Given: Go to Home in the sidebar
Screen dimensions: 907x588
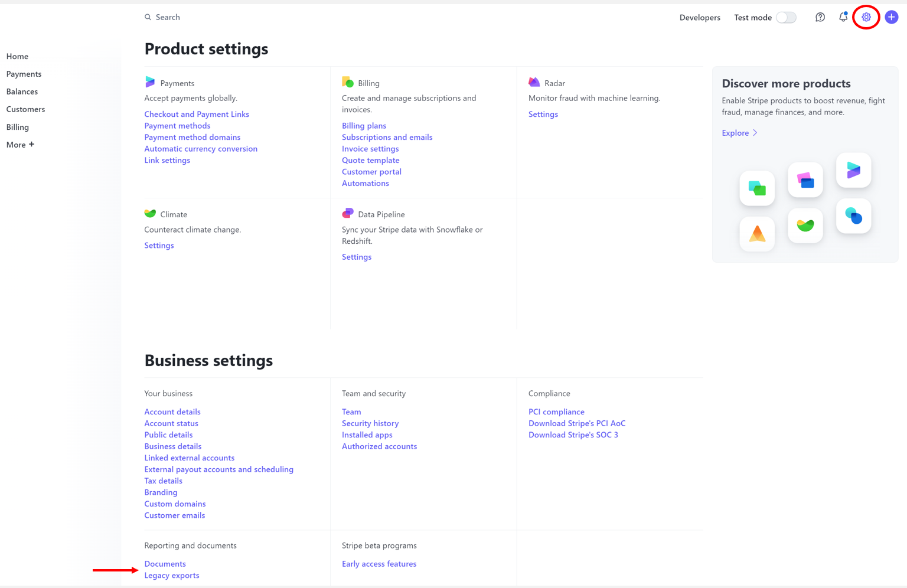Looking at the screenshot, I should [17, 56].
